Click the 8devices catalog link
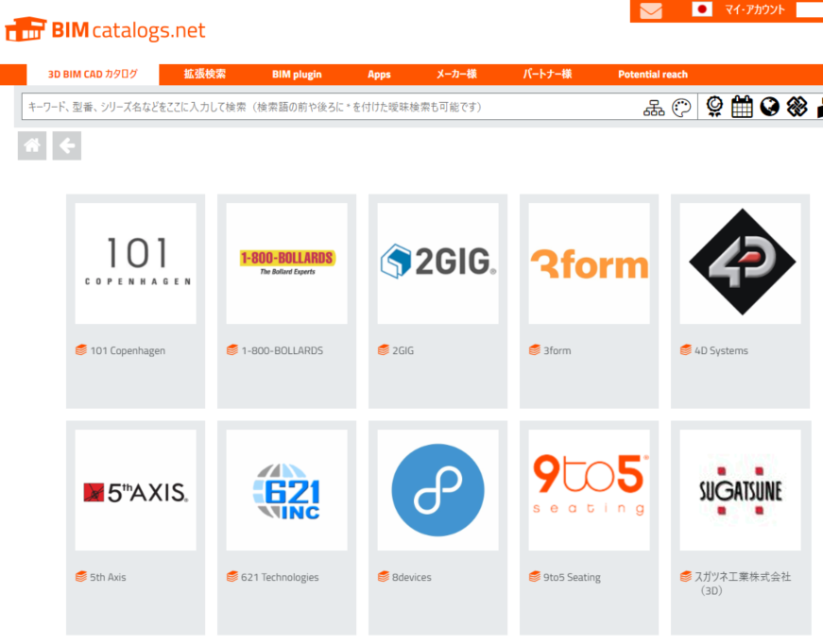 point(412,577)
